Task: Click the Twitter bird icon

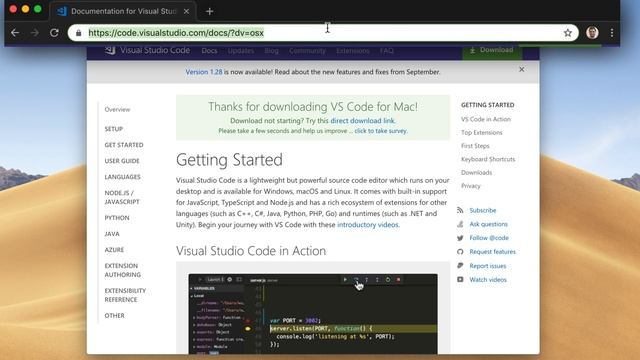Action: tap(460, 238)
